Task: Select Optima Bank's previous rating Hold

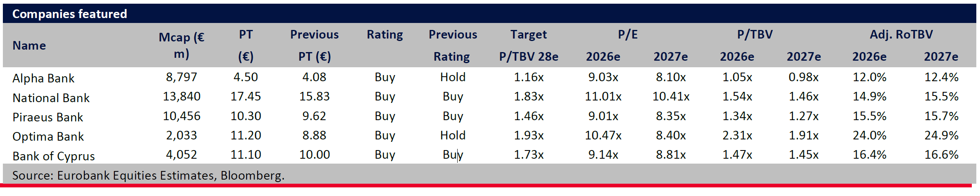Action: click(x=453, y=135)
